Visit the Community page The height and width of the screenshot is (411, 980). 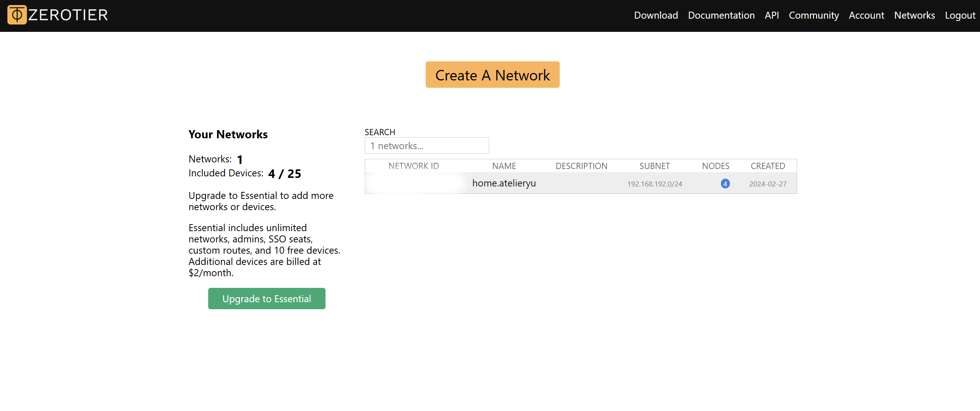(813, 16)
